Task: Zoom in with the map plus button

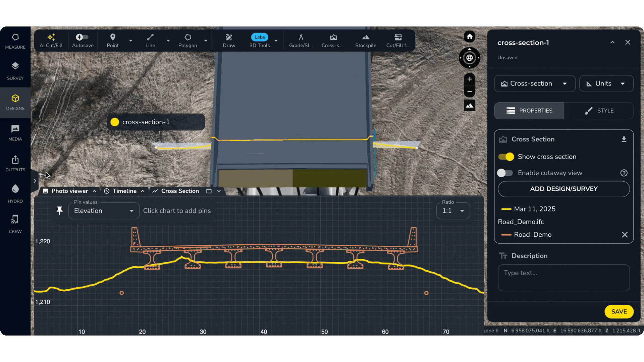Action: click(x=470, y=79)
